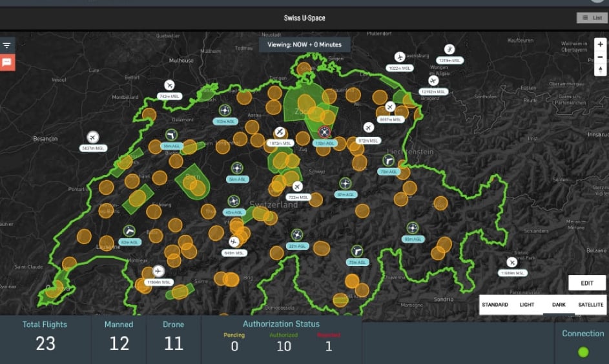Select the 70m AGL drone beside Liechtenstein
The width and height of the screenshot is (609, 364).
tap(388, 160)
